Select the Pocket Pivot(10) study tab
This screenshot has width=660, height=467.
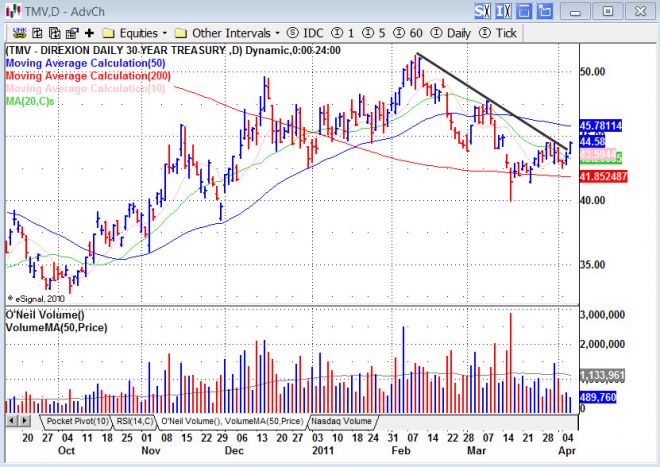click(x=76, y=421)
